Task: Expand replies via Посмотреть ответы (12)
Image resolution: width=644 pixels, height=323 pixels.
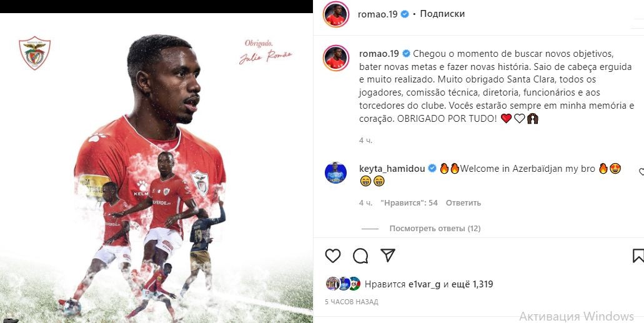Action: pos(435,229)
